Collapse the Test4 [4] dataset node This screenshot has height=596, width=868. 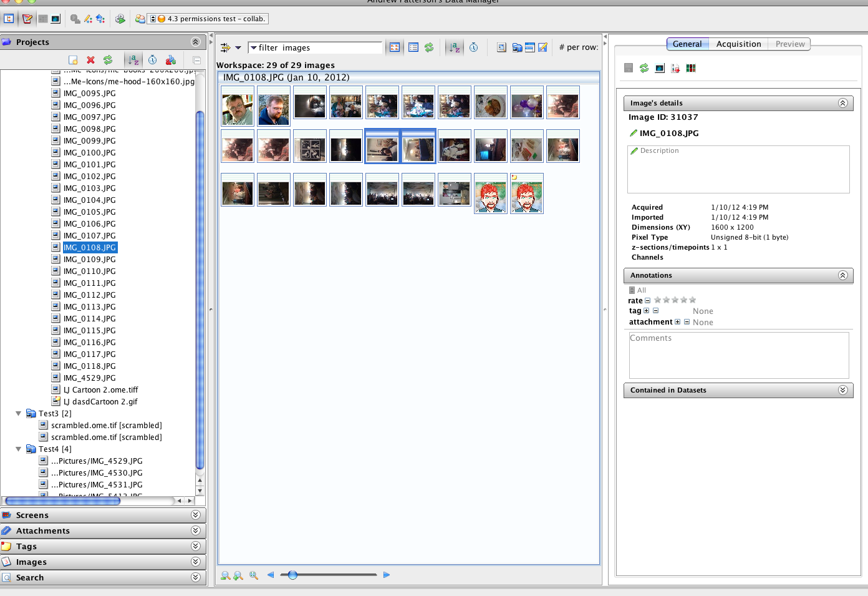click(19, 449)
